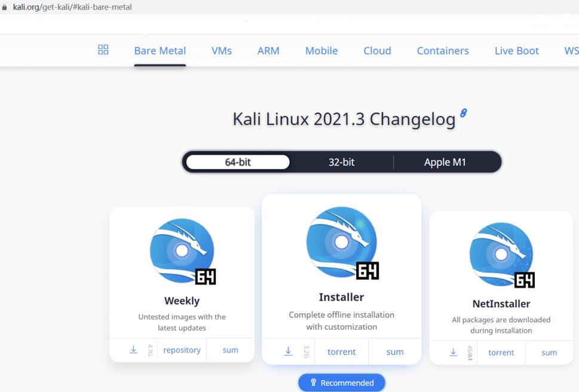Click the NetInstaller Kali dragon logo
Screen dimensions: 579x392
point(501,255)
